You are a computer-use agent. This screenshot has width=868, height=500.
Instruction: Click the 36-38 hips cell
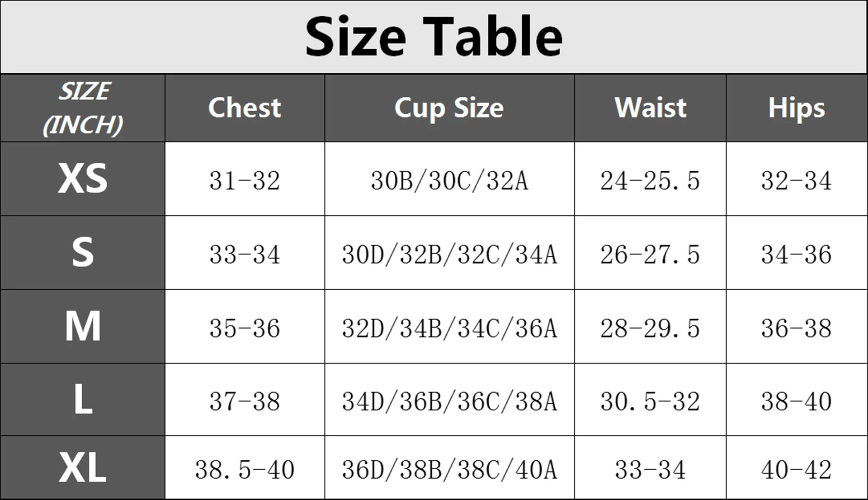[797, 328]
